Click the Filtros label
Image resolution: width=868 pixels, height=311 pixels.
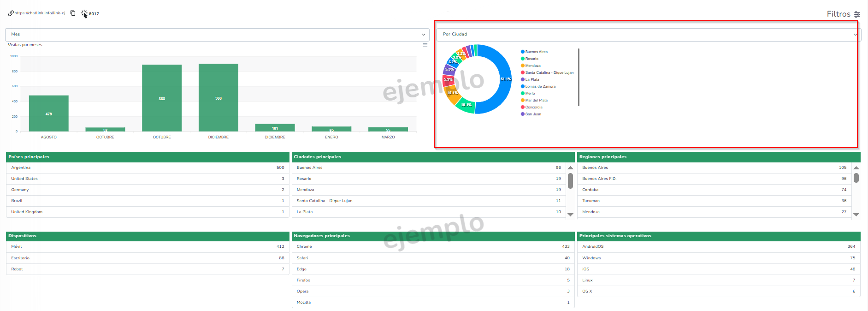coord(838,14)
